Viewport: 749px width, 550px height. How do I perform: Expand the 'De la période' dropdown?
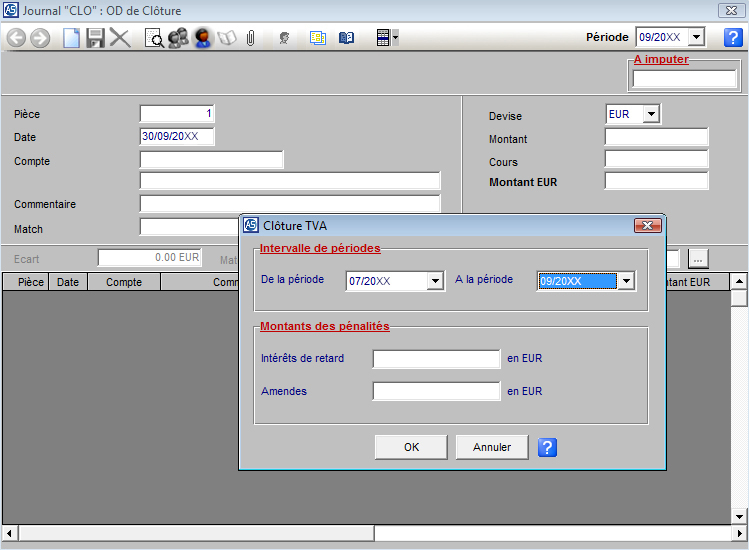coord(434,281)
